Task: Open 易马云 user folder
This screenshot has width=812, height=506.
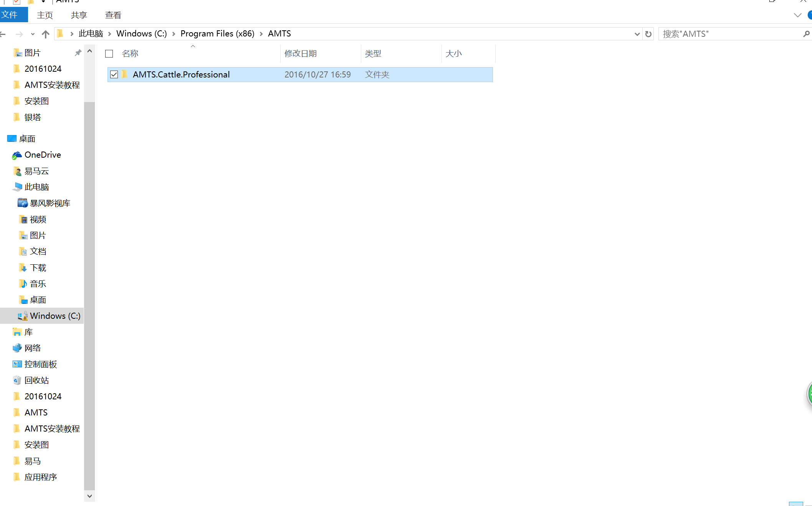Action: [x=36, y=171]
